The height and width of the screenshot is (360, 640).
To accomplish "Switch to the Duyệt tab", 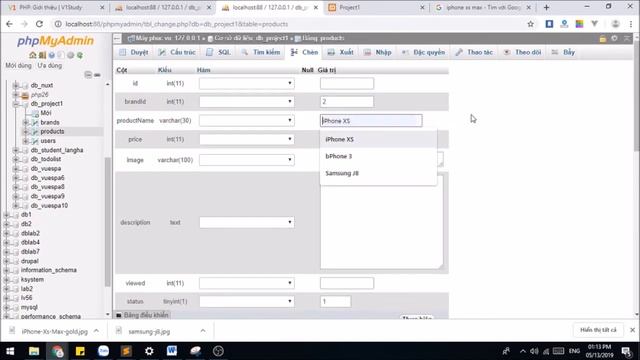I will pyautogui.click(x=134, y=52).
